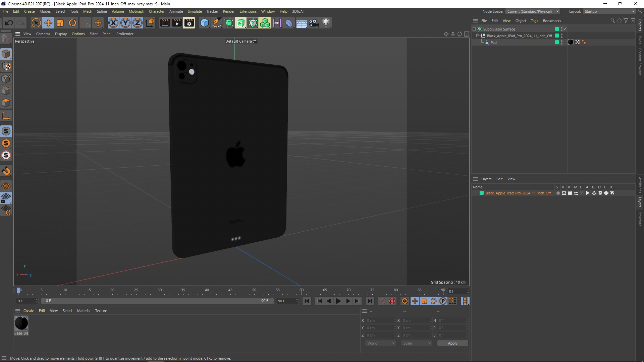
Task: Collapse the Subdivision Surface tree item
Action: tap(474, 29)
